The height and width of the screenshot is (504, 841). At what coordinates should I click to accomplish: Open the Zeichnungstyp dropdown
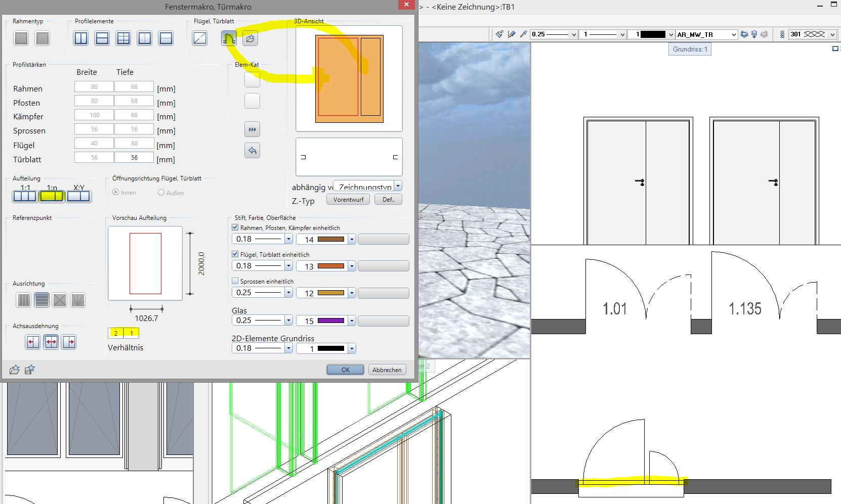[398, 187]
